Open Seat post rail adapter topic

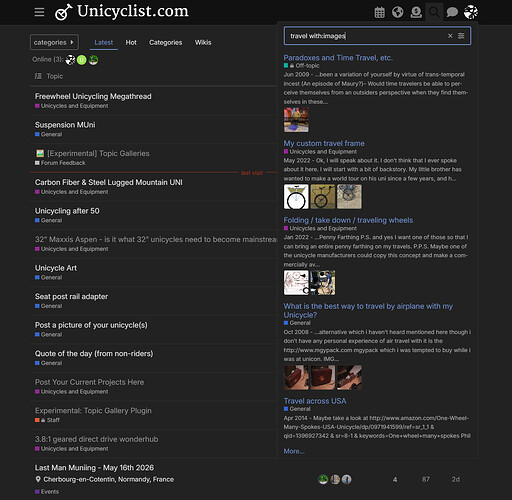coord(71,296)
